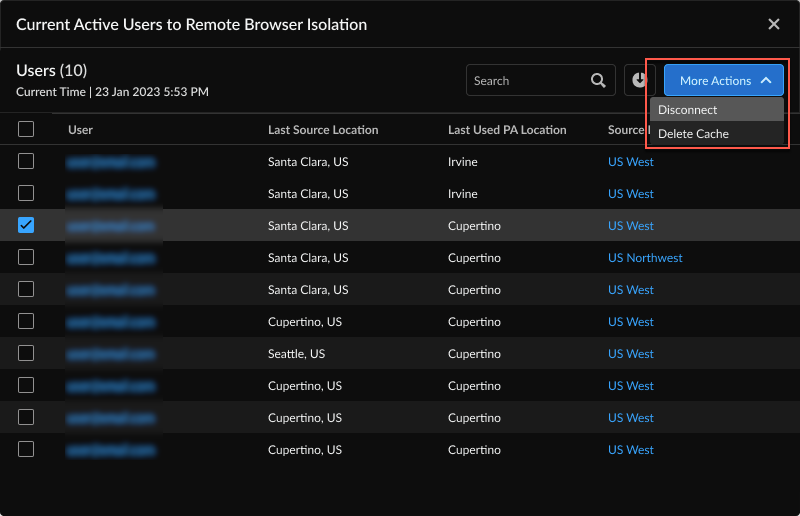Image resolution: width=800 pixels, height=516 pixels.
Task: Click the download users list icon
Action: pyautogui.click(x=639, y=81)
